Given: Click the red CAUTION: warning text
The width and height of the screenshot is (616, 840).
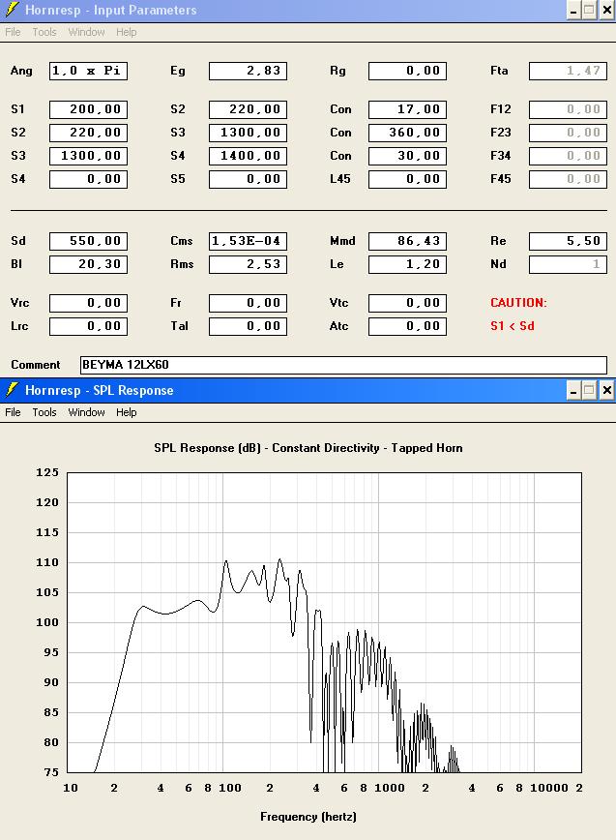Looking at the screenshot, I should [518, 303].
